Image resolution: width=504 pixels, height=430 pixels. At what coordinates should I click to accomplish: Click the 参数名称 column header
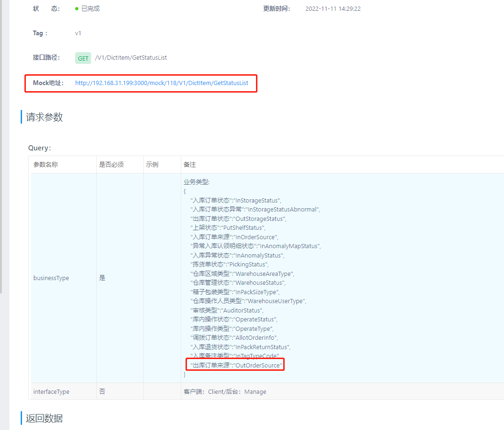pyautogui.click(x=46, y=165)
